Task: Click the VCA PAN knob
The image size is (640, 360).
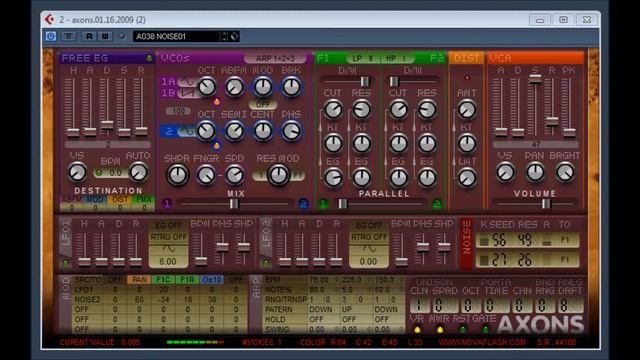Action: click(x=535, y=172)
